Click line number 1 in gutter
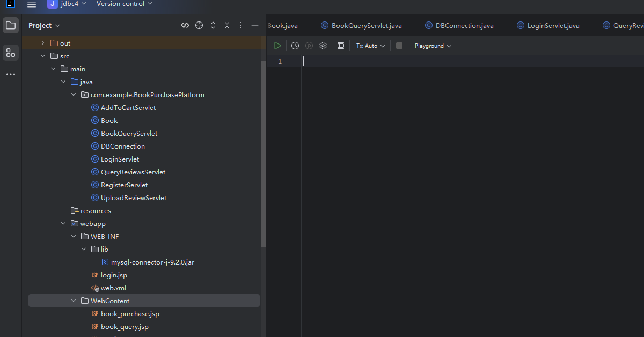The image size is (644, 337). click(280, 62)
